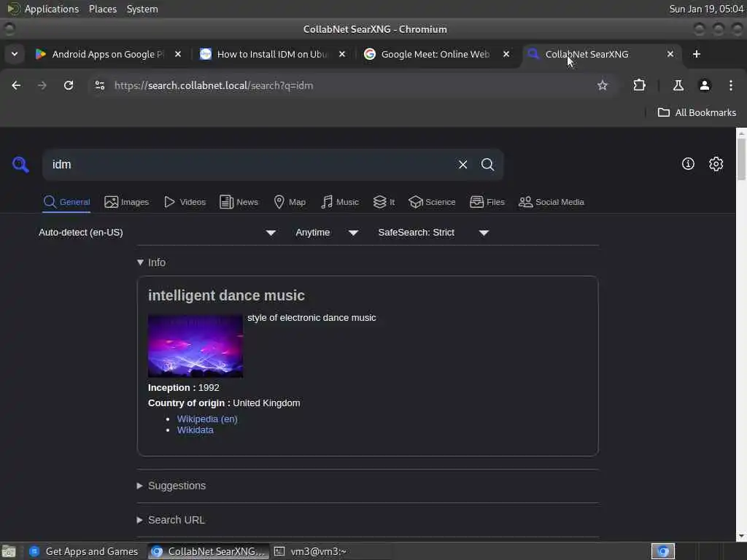Select the News search category
This screenshot has height=560, width=747.
tap(239, 202)
